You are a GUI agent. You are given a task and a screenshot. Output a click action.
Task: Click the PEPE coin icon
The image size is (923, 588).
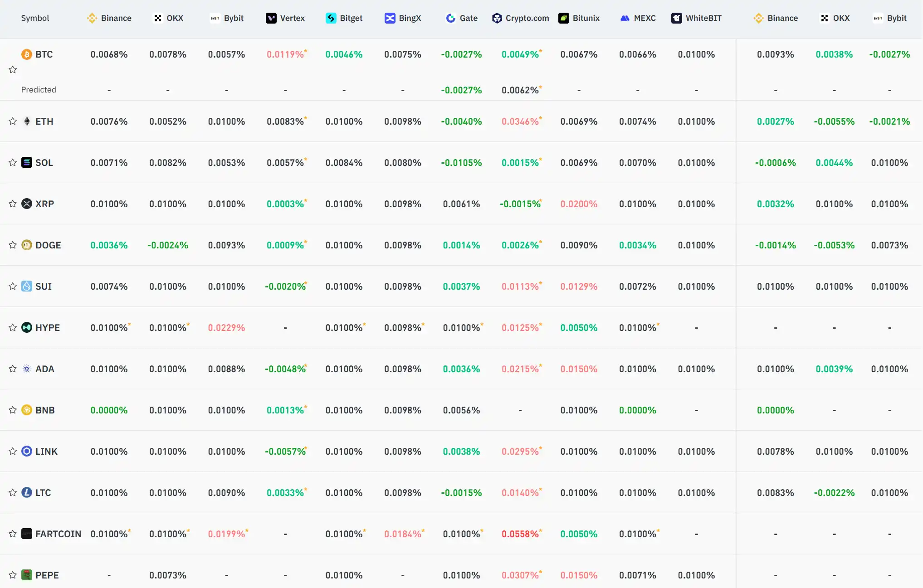(x=27, y=575)
